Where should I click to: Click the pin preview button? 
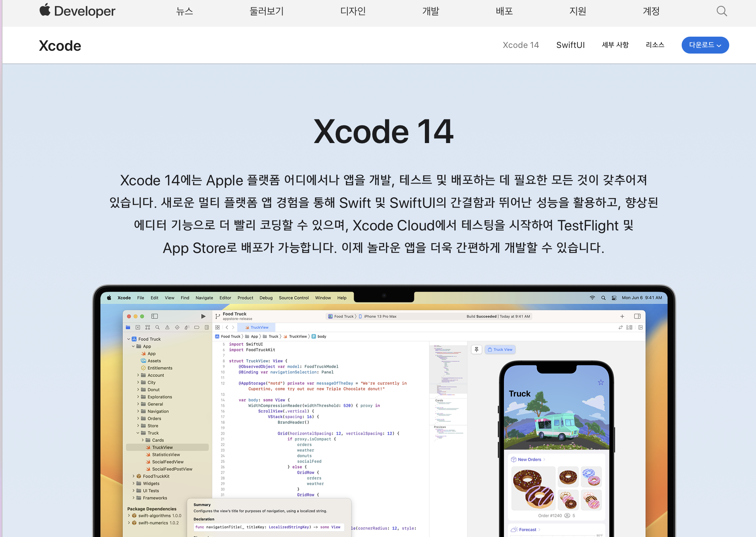click(476, 350)
